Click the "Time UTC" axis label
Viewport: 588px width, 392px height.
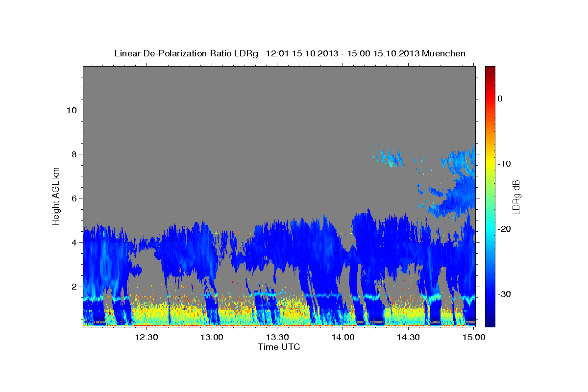pos(279,347)
